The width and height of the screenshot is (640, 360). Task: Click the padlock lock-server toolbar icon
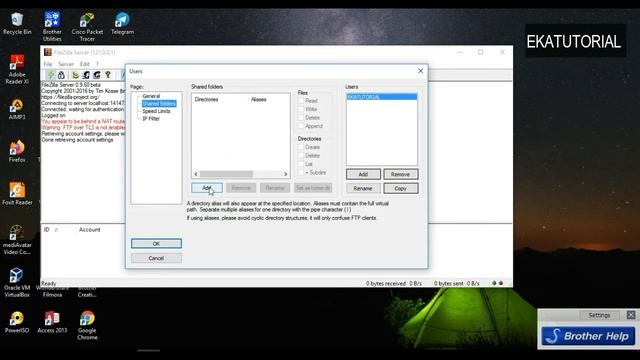tap(61, 75)
